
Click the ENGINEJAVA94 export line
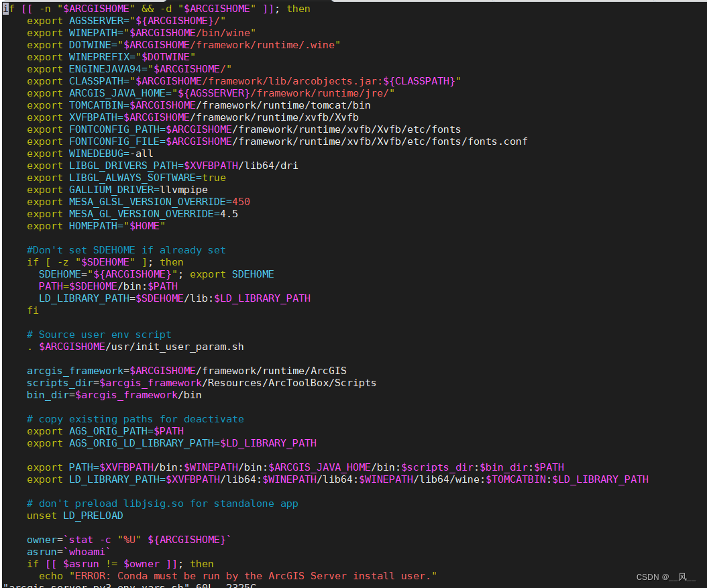tap(129, 69)
